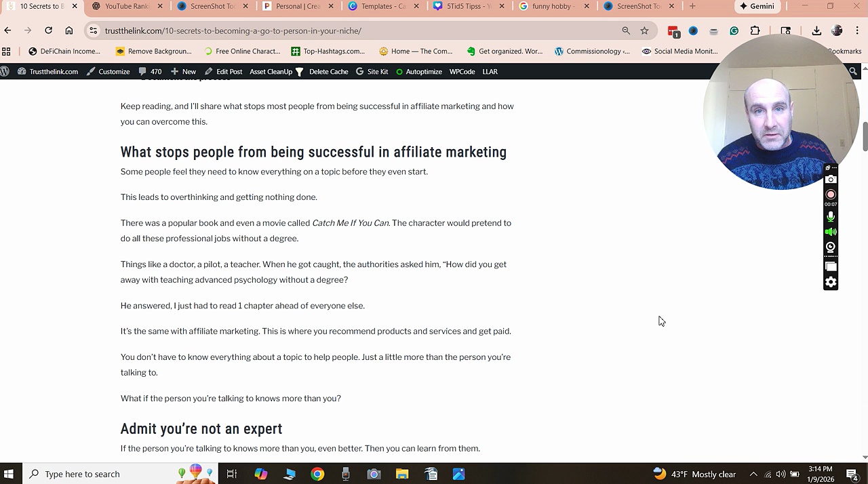Toggle the webcam overlay icon

tap(831, 247)
